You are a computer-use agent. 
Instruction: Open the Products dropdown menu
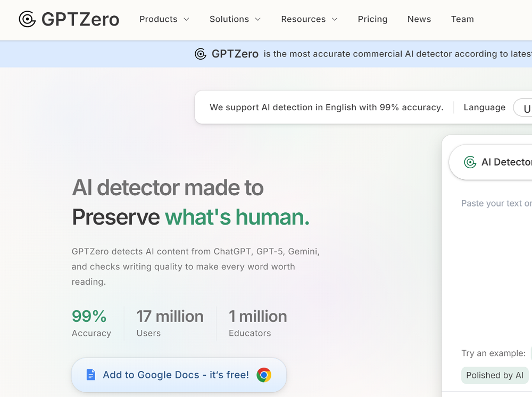coord(164,19)
